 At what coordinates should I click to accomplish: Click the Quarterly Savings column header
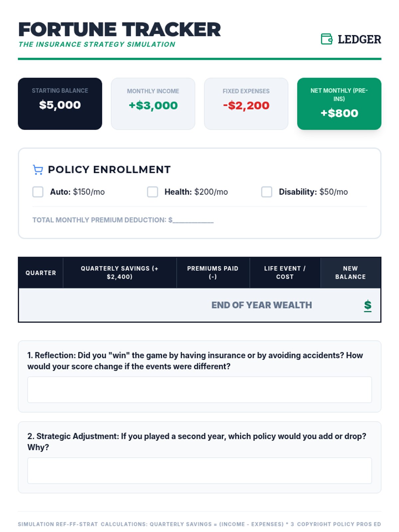[x=120, y=273]
